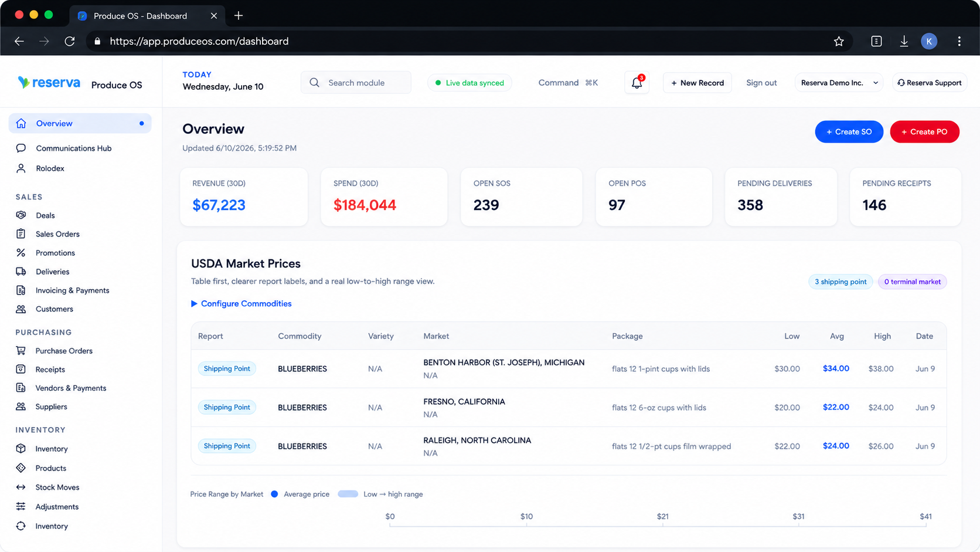Click the 0 terminal market badge
This screenshot has height=552, width=980.
(912, 282)
